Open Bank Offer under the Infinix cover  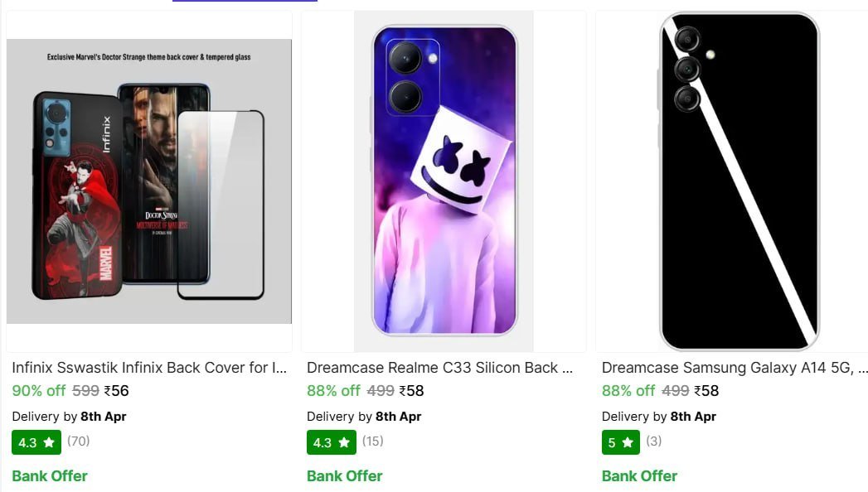click(x=49, y=476)
